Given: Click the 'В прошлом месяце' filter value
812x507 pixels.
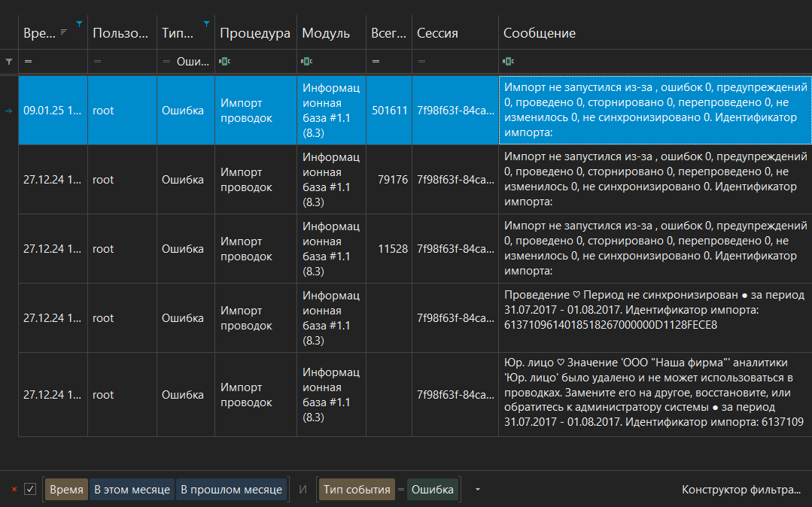Looking at the screenshot, I should pos(231,490).
